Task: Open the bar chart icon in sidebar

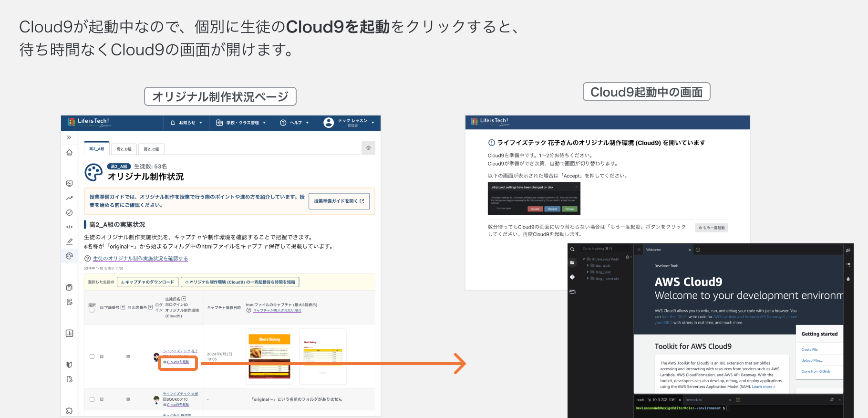Action: coord(69,333)
